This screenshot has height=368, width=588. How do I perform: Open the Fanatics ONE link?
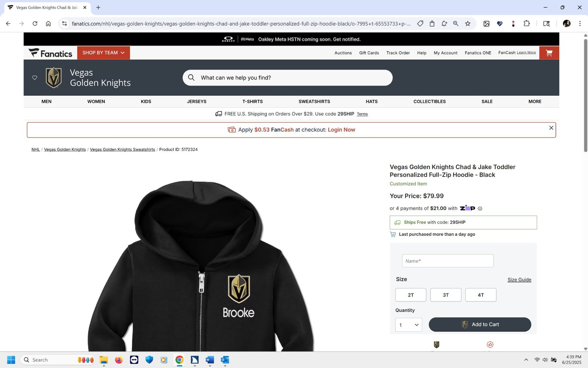(x=478, y=53)
